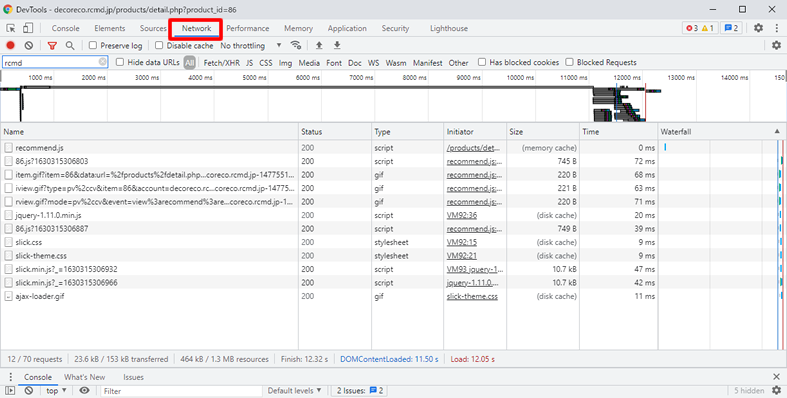Click the console Filter input field
This screenshot has height=398, width=787.
[x=181, y=390]
